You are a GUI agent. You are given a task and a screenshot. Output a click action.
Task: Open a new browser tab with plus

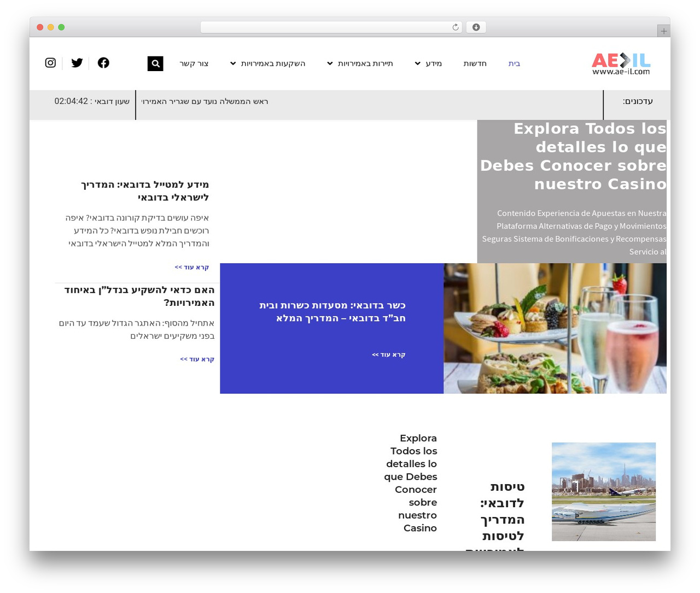point(663,31)
